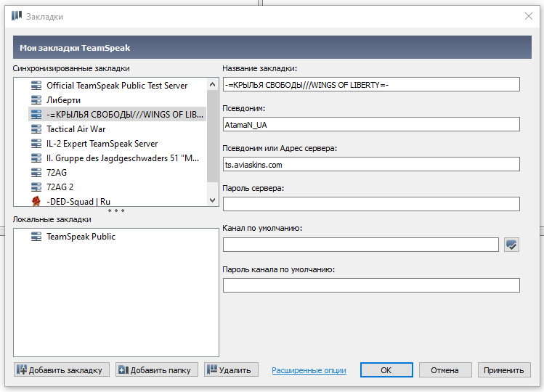Click the red icon beside -DED-Squad | Ru
The width and height of the screenshot is (544, 392).
tap(36, 201)
